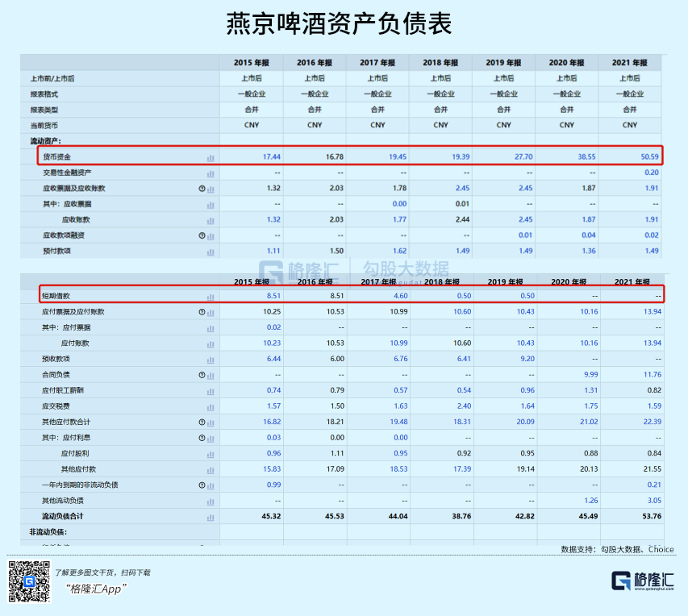Select the 2016 年报 header in top table

[315, 63]
